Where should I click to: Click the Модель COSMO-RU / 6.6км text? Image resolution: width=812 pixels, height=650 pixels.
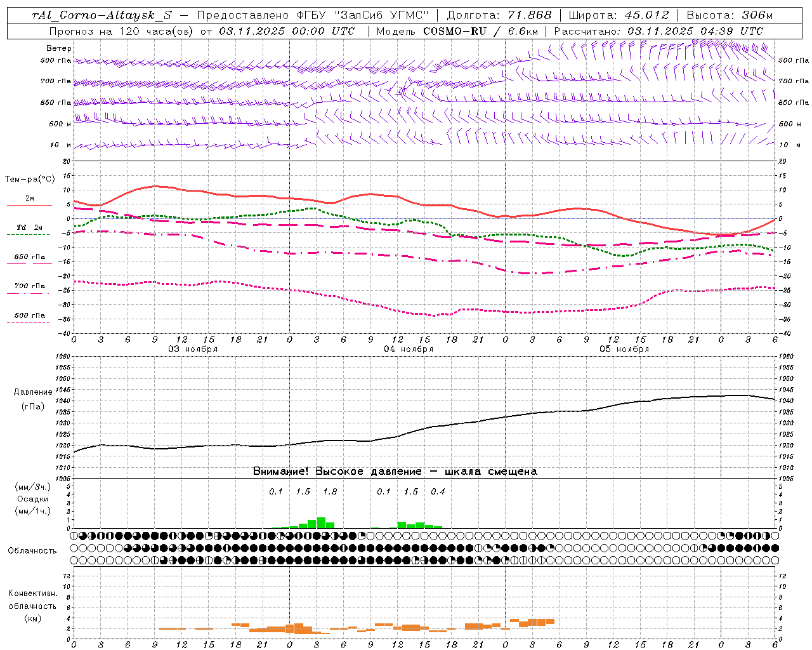[458, 31]
